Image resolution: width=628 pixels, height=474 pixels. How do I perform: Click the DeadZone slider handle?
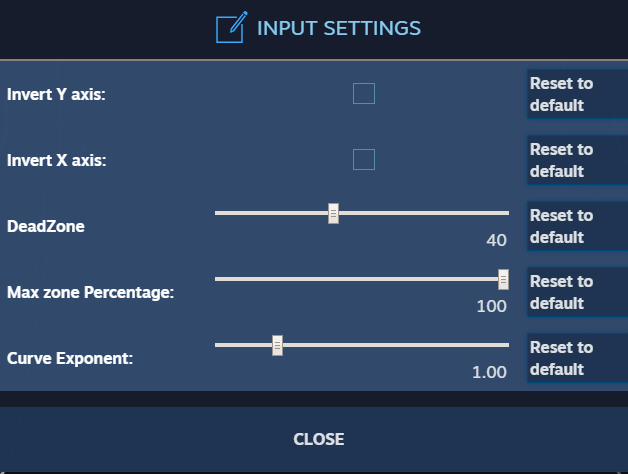tap(334, 213)
